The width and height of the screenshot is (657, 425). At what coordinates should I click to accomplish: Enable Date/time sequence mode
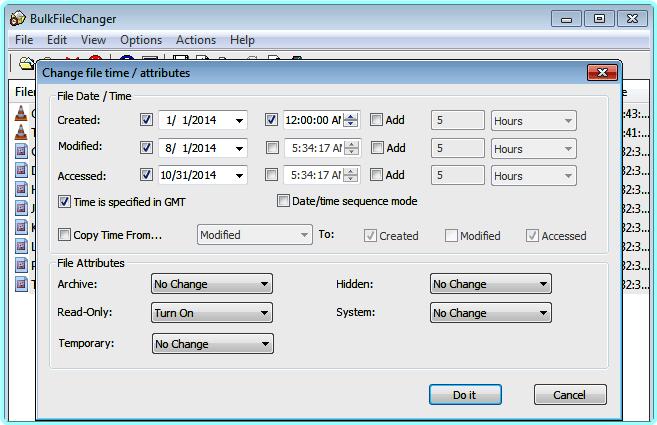tap(283, 201)
